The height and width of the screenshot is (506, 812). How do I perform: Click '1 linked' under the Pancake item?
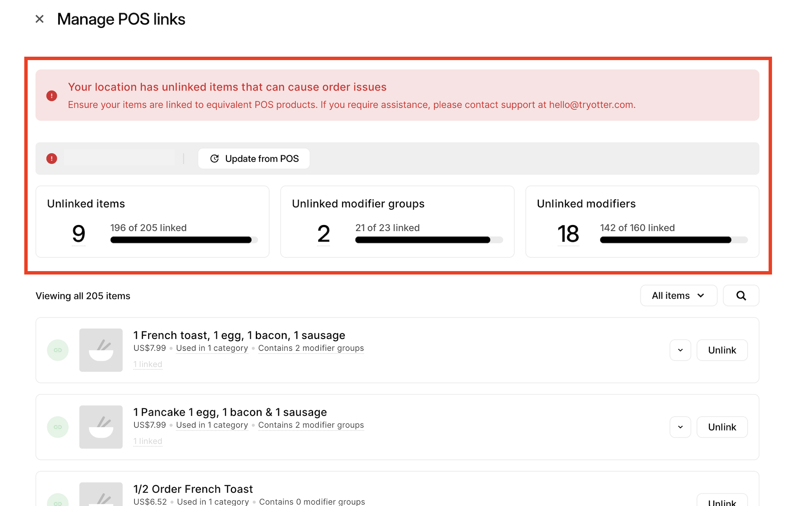point(148,441)
